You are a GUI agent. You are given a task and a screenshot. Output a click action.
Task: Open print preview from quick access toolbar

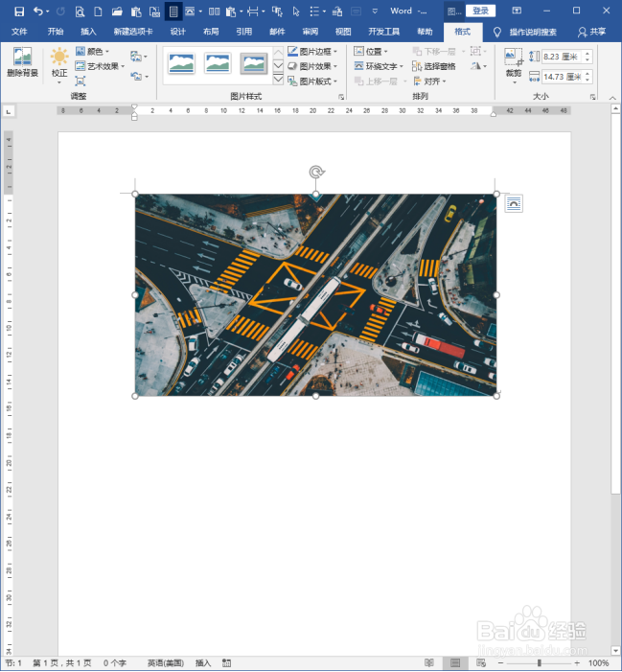tap(80, 12)
